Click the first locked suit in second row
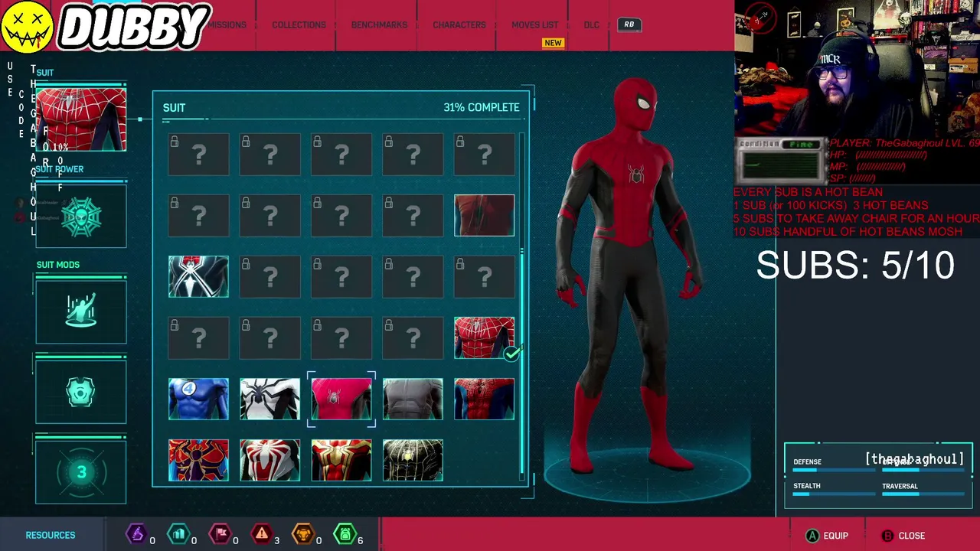Image resolution: width=980 pixels, height=551 pixels. (x=198, y=215)
